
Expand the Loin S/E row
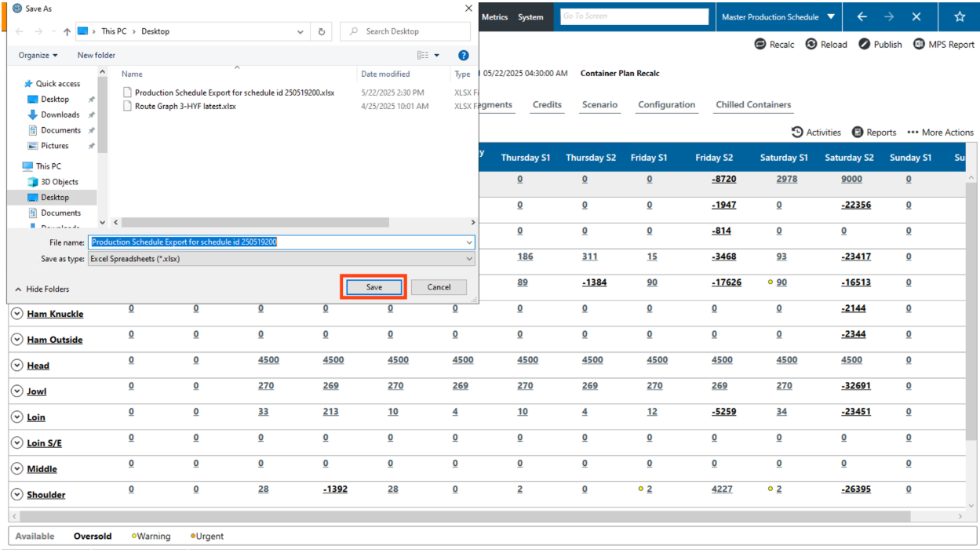pyautogui.click(x=16, y=443)
